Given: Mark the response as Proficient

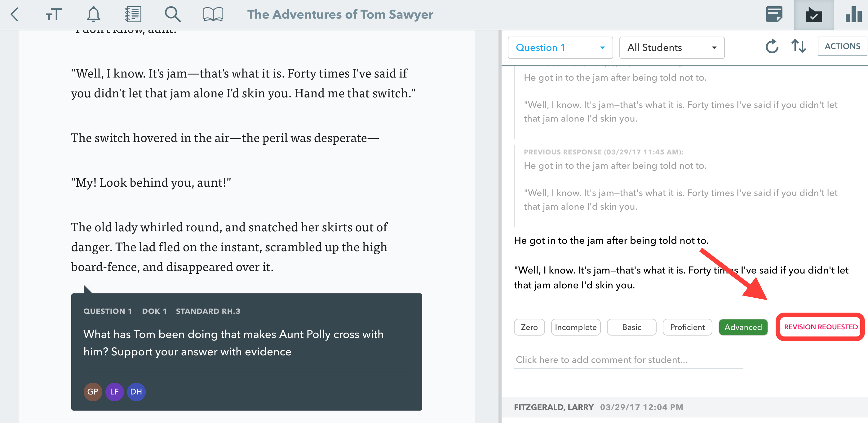Looking at the screenshot, I should point(687,327).
